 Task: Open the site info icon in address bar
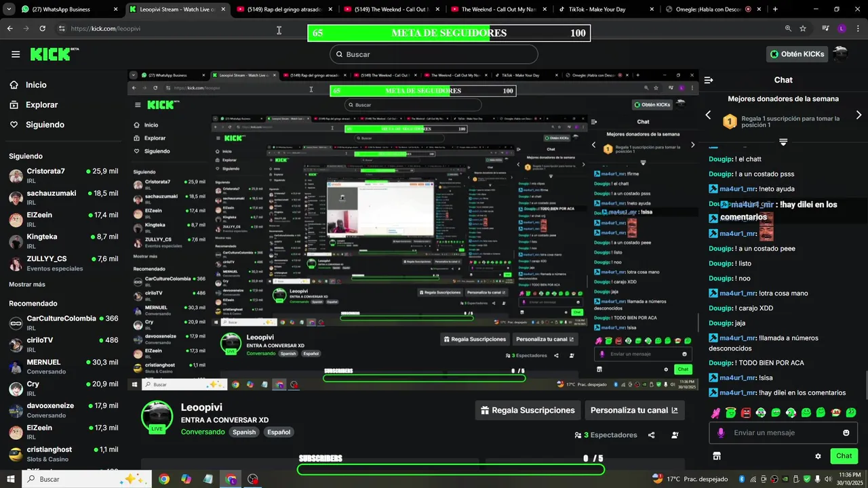point(62,28)
